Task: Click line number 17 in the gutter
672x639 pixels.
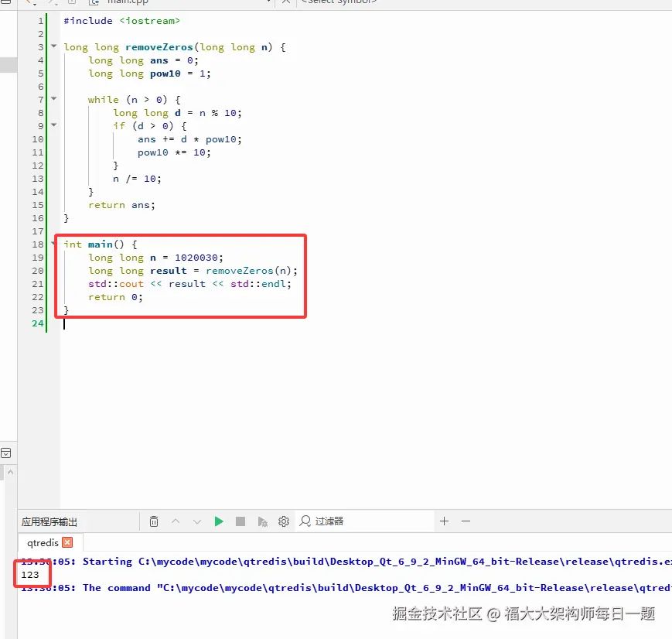Action: [38, 231]
